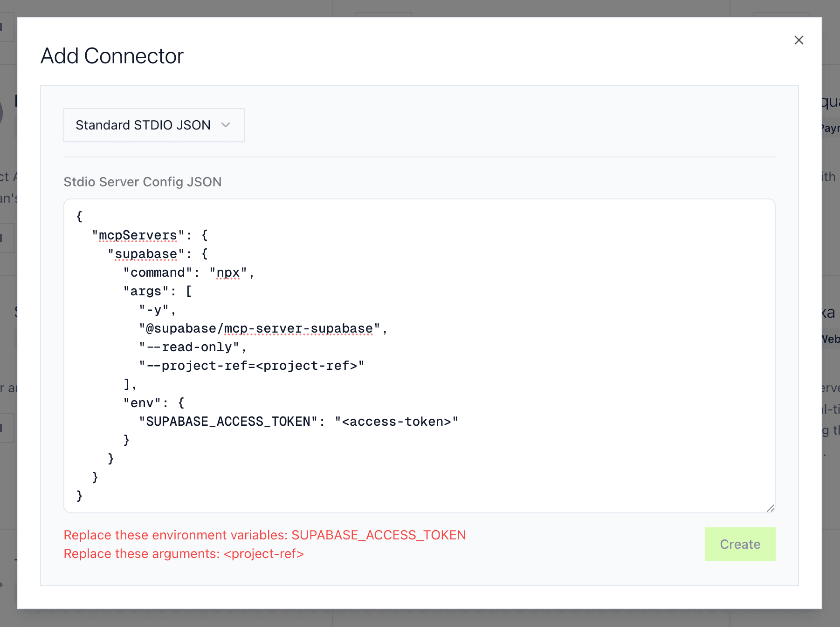840x627 pixels.
Task: Click the resize grip of the config textarea
Action: tap(771, 508)
